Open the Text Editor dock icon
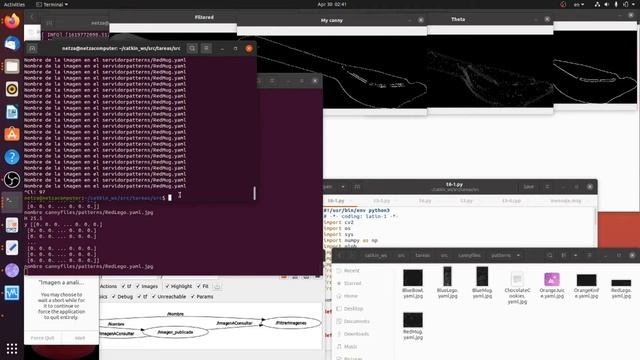The image size is (640, 360). coord(12,248)
